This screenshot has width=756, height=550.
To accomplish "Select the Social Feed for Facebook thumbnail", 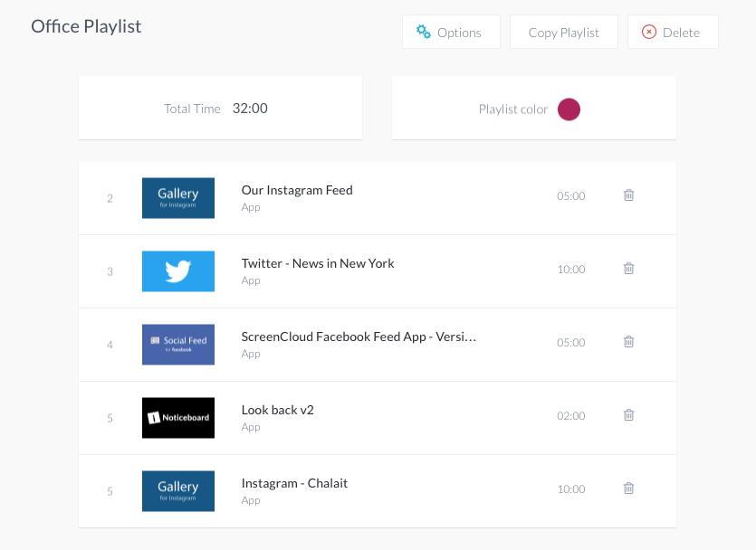I will coord(178,345).
